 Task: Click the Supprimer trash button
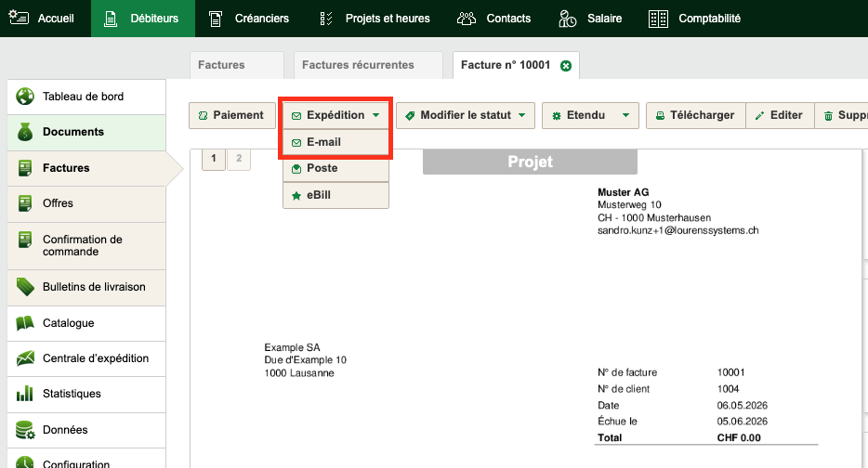(x=841, y=116)
